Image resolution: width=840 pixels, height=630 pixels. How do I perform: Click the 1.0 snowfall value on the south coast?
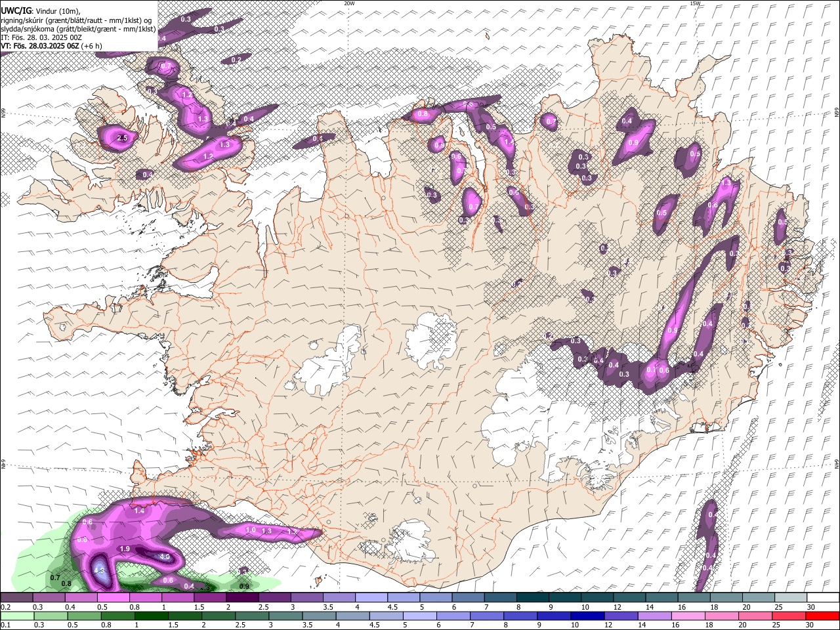(x=251, y=530)
